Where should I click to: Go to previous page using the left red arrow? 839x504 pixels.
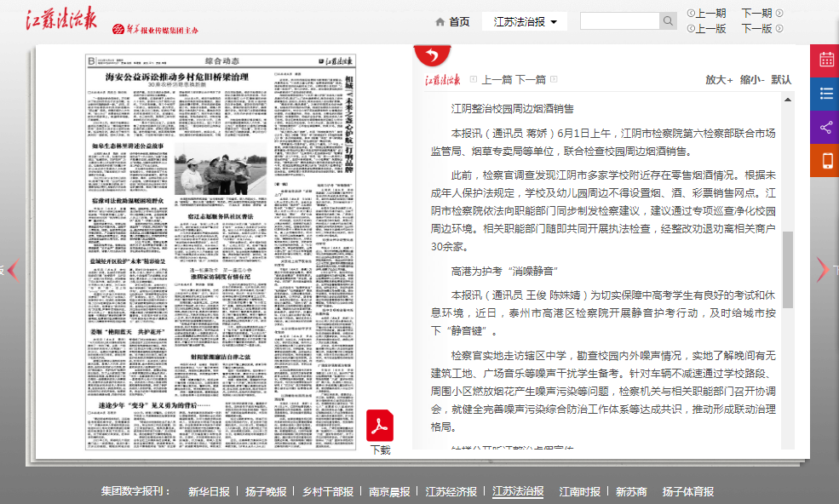pyautogui.click(x=14, y=270)
